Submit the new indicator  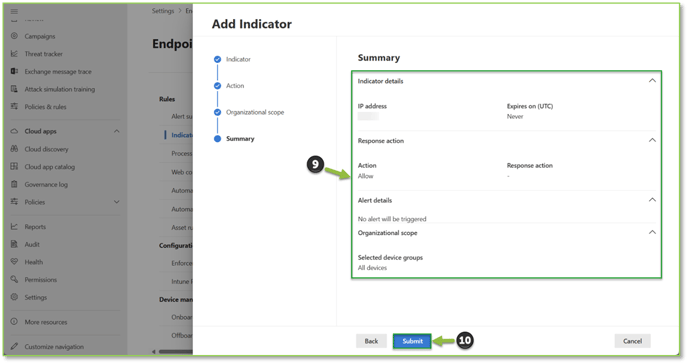pyautogui.click(x=412, y=341)
